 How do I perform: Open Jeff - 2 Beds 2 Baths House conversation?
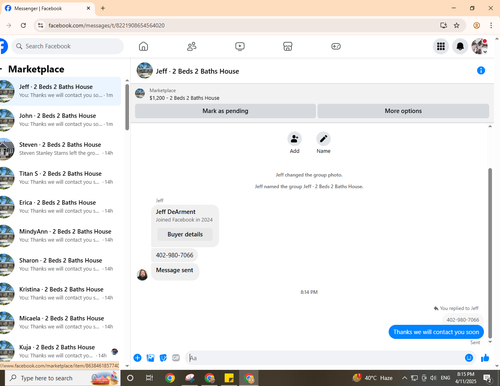tap(60, 91)
